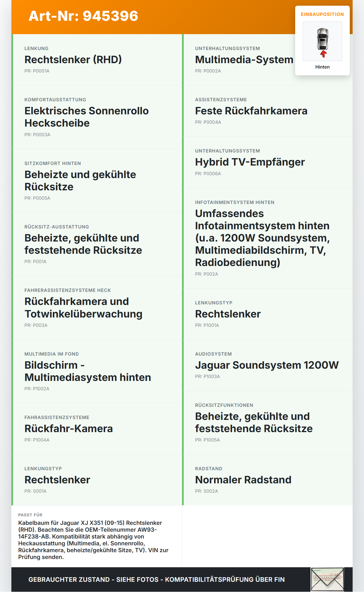Click Rückfahrkamera und Totwinkelüberwachung card
364x592 pixels.
[97, 308]
